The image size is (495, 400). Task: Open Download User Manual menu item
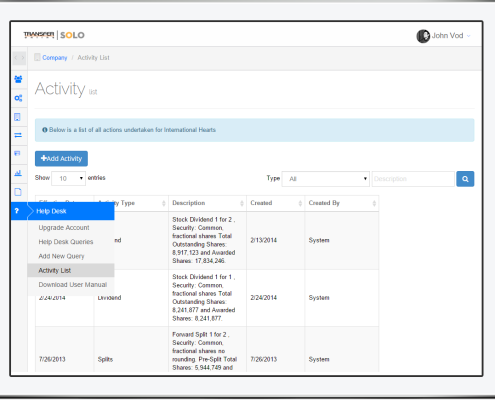pos(73,285)
